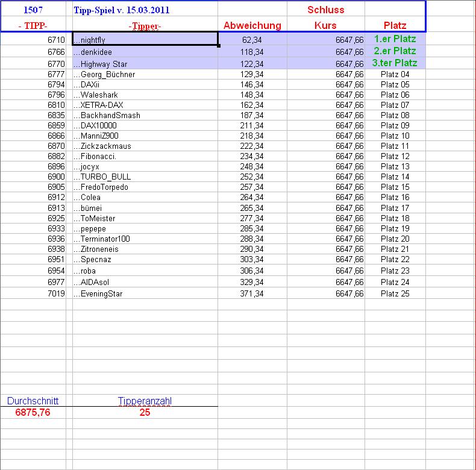Select the tipper count 25
Viewport: 476px width, 470px height.
tap(145, 412)
